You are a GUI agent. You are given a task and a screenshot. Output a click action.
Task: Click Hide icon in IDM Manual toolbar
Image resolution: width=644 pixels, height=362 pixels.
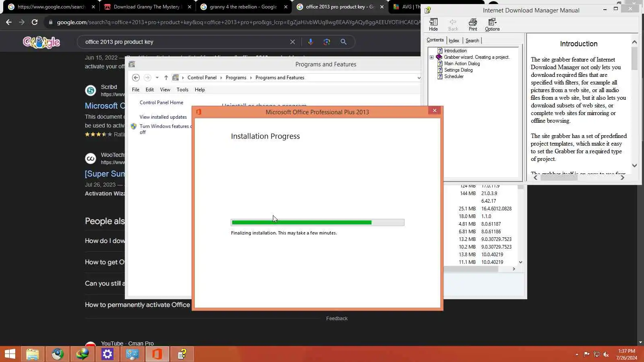433,25
